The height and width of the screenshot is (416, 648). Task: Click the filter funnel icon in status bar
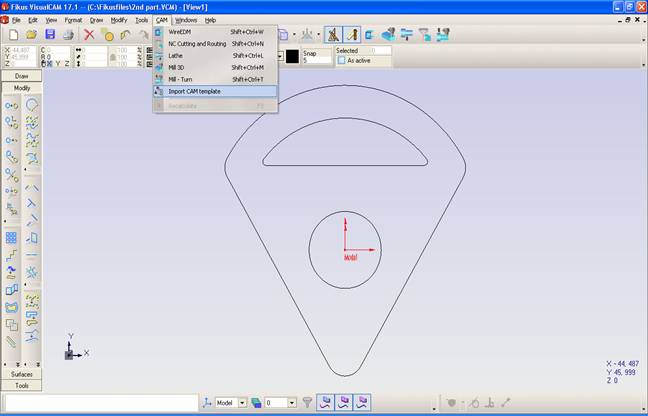pyautogui.click(x=308, y=402)
